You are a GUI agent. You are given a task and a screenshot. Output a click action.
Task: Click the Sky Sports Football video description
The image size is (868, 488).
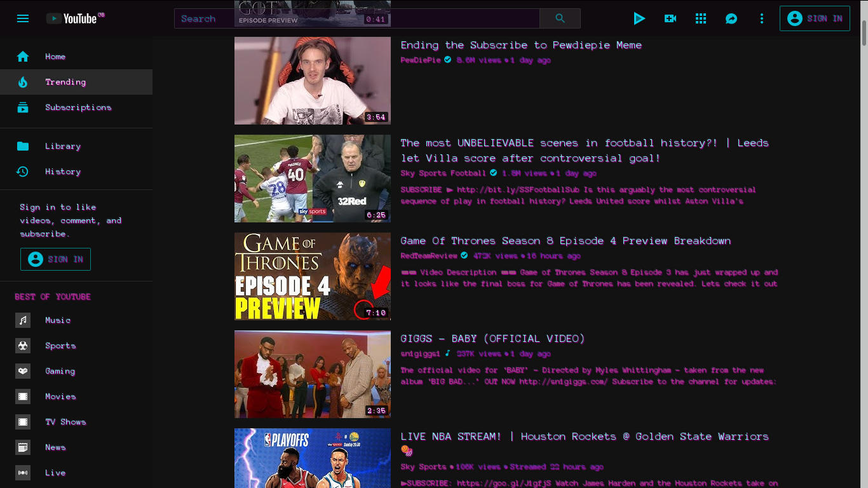tap(578, 196)
